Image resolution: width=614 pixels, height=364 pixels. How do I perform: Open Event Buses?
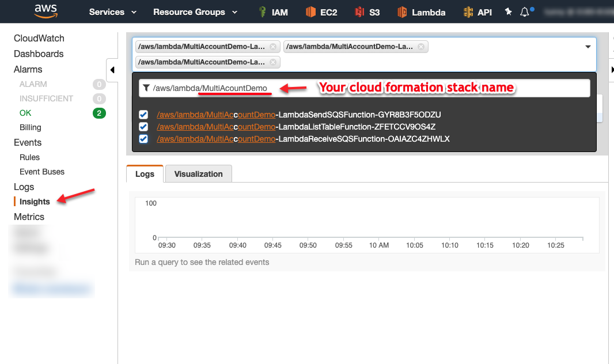42,172
